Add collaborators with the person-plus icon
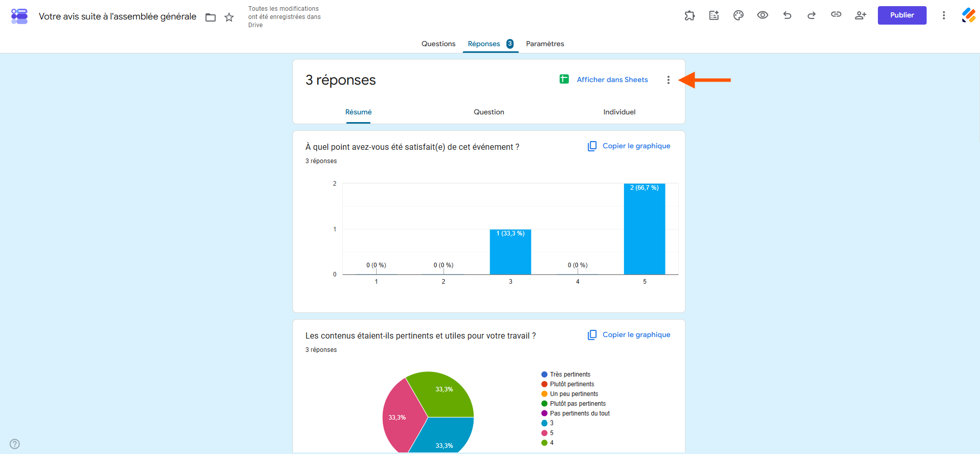 pos(860,15)
